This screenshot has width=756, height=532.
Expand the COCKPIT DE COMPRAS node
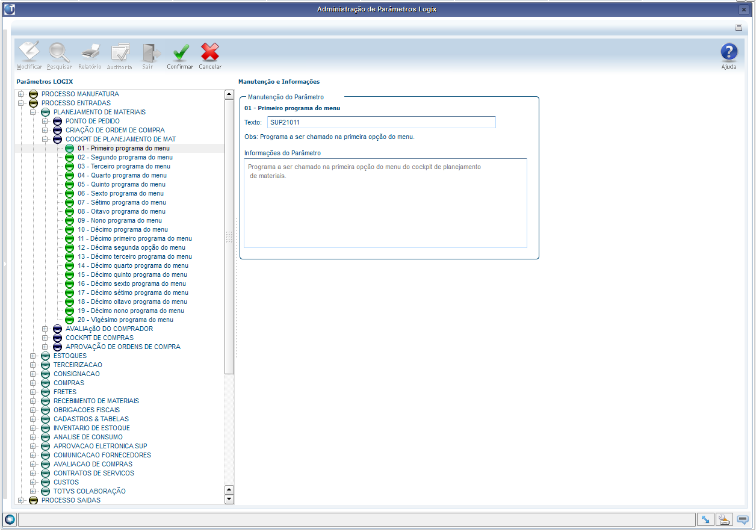tap(45, 338)
